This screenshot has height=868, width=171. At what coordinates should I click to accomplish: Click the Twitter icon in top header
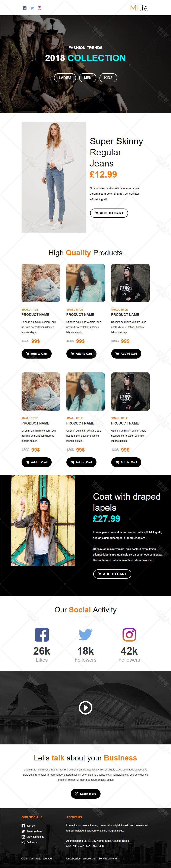tap(32, 8)
